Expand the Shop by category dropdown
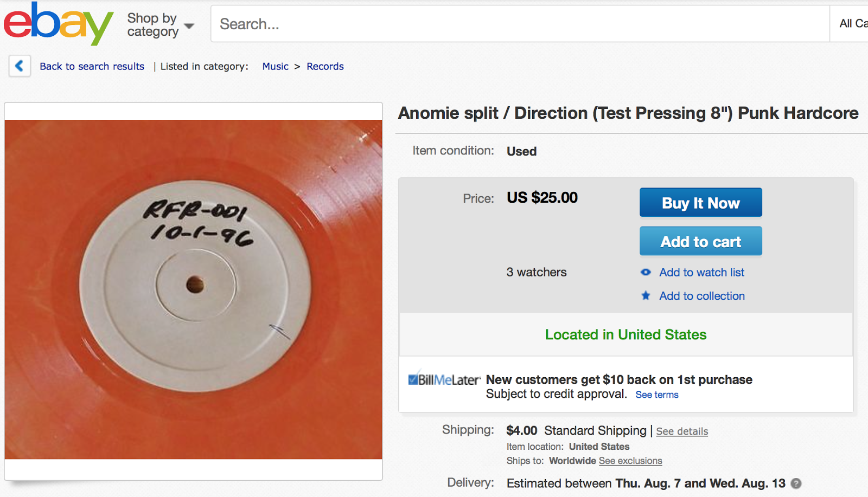The width and height of the screenshot is (868, 497). (x=160, y=25)
